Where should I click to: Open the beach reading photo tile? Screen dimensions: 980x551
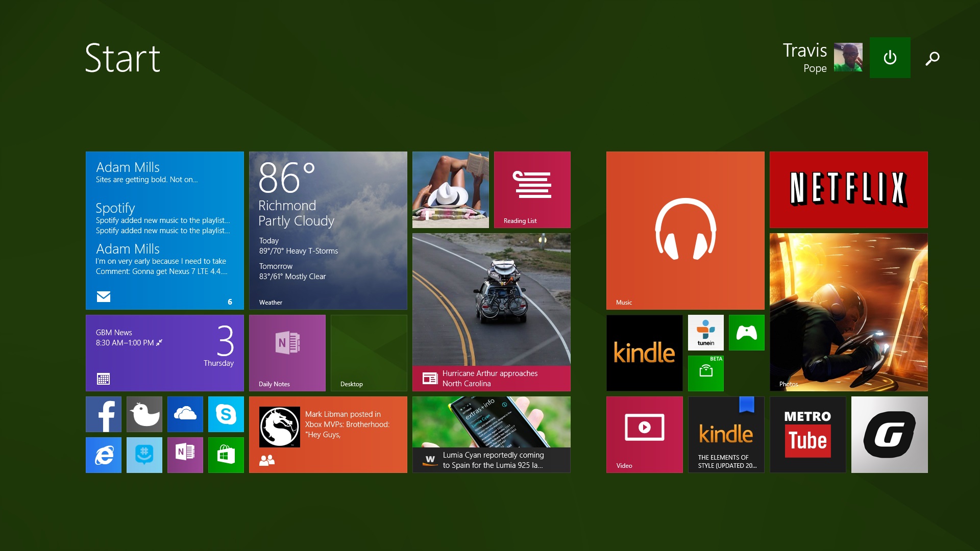pos(451,190)
